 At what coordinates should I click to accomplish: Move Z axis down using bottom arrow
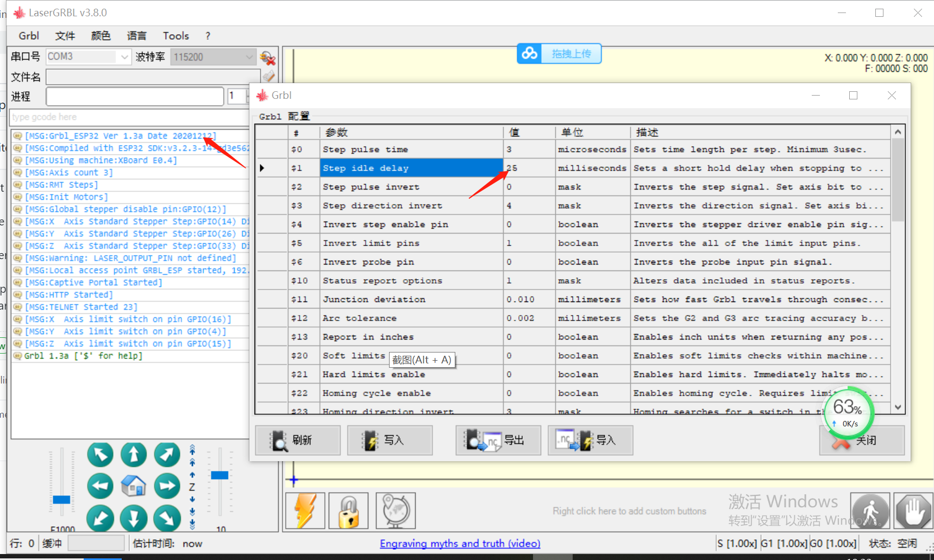point(192,524)
